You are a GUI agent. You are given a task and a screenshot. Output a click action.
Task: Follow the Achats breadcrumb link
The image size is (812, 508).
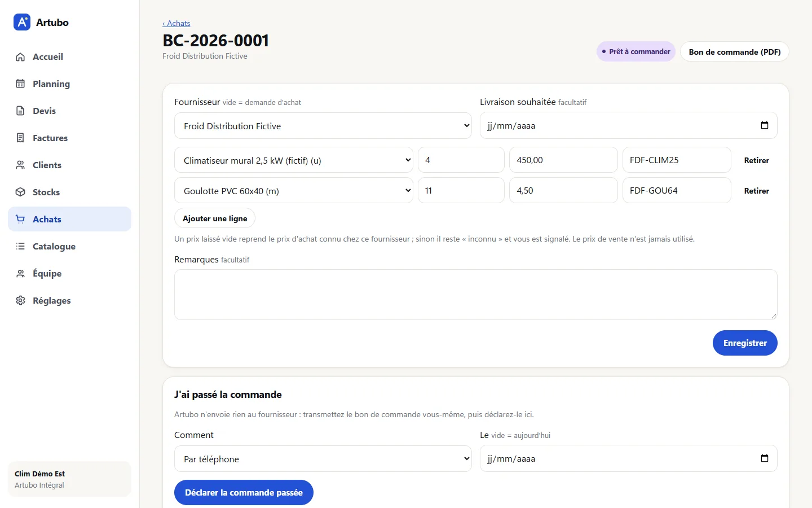pos(176,23)
